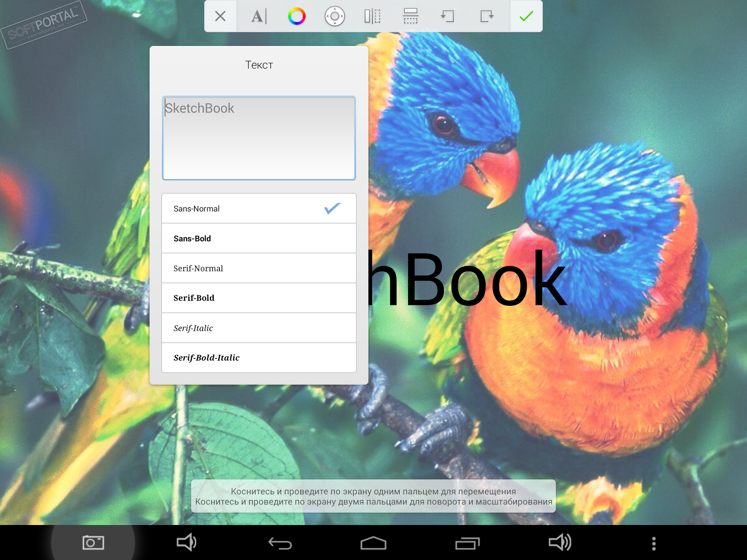Select the nudge/move puck icon

click(x=334, y=16)
